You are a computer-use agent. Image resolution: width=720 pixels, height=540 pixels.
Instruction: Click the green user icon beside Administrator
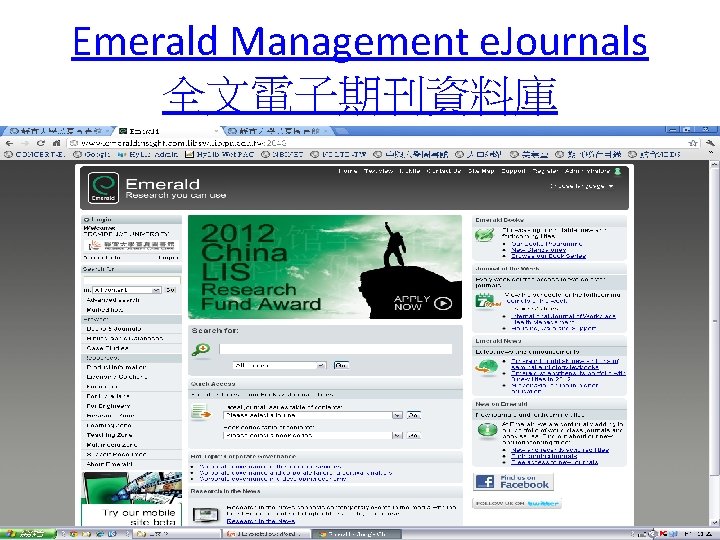618,171
